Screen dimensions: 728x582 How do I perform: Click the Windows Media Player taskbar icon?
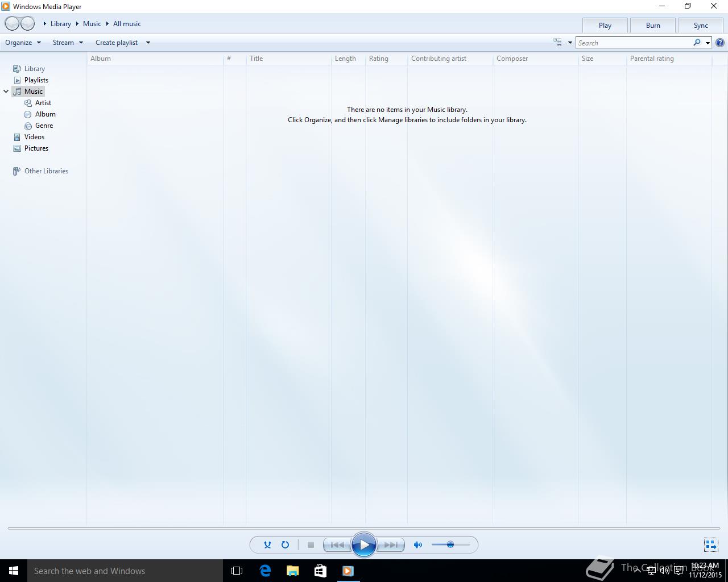pyautogui.click(x=348, y=571)
